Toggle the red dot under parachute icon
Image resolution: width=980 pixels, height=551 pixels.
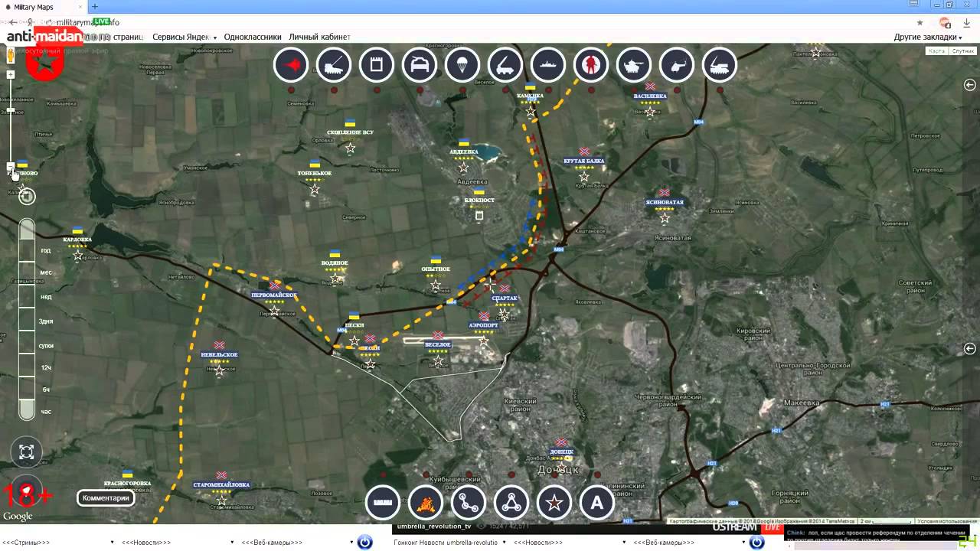tap(462, 90)
